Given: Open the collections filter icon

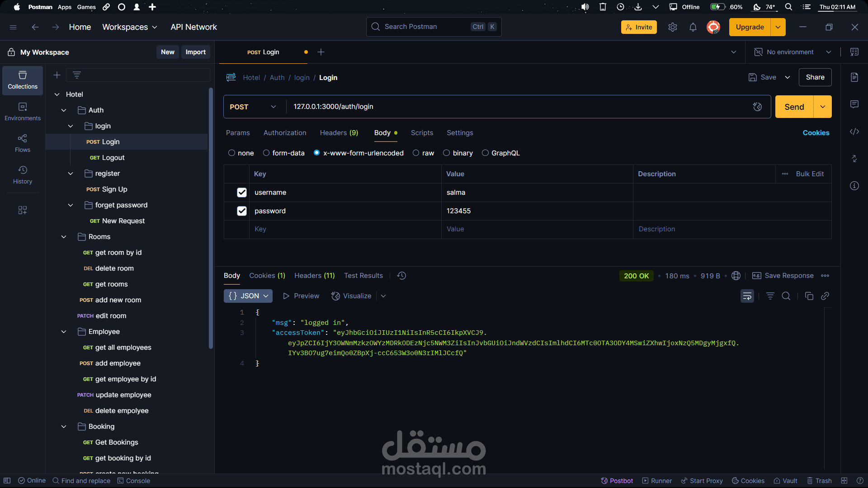Looking at the screenshot, I should pos(77,75).
